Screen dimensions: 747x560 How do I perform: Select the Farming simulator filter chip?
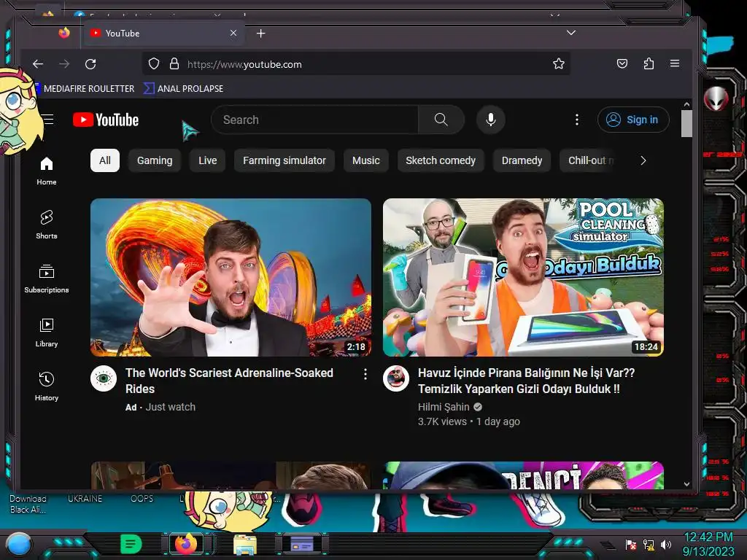pyautogui.click(x=285, y=160)
